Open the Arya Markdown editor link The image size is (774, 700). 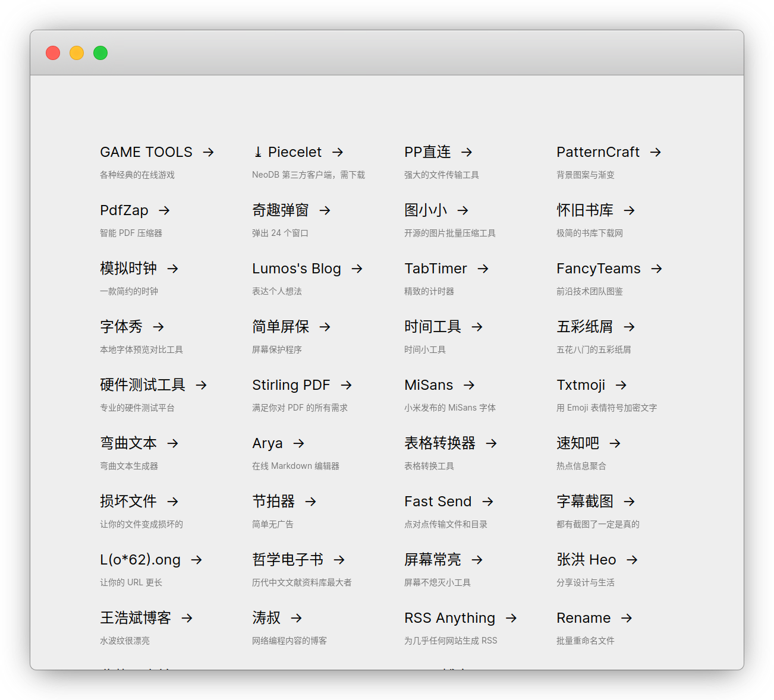point(267,443)
